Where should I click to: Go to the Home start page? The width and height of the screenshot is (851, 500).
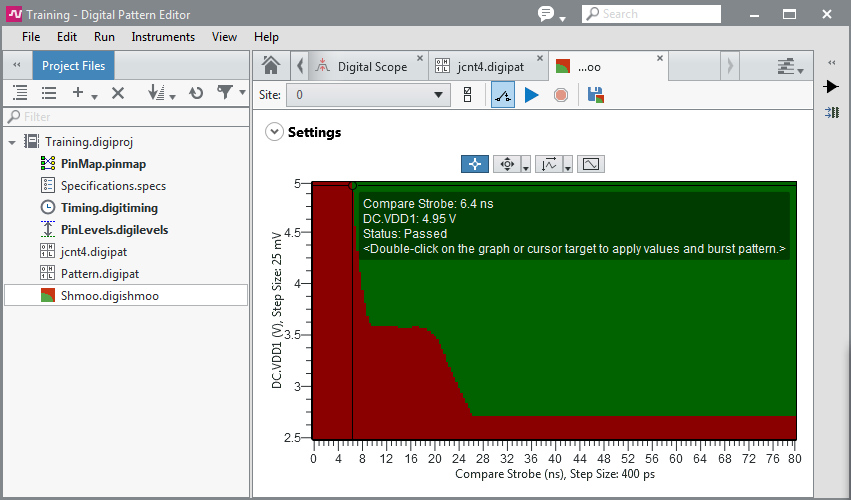271,66
